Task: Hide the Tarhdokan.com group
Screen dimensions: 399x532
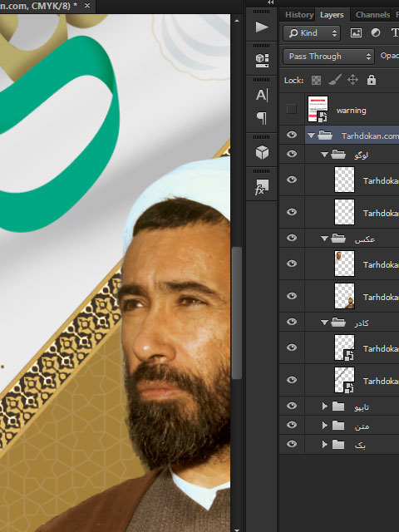Action: pos(292,135)
